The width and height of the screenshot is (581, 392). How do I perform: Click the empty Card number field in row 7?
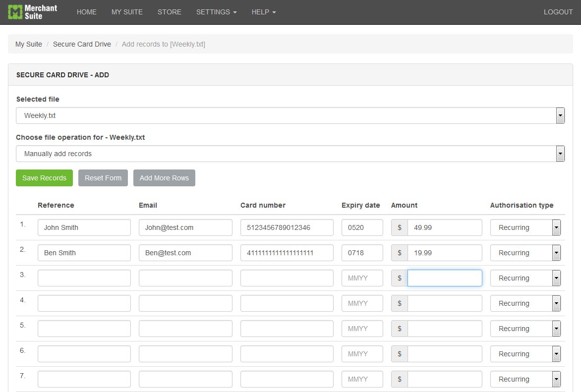[287, 379]
